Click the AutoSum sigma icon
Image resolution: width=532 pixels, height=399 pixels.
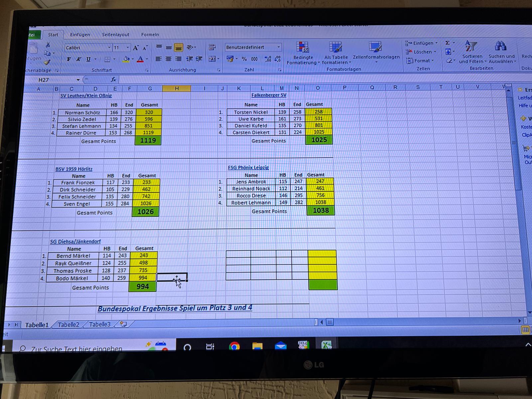[448, 43]
